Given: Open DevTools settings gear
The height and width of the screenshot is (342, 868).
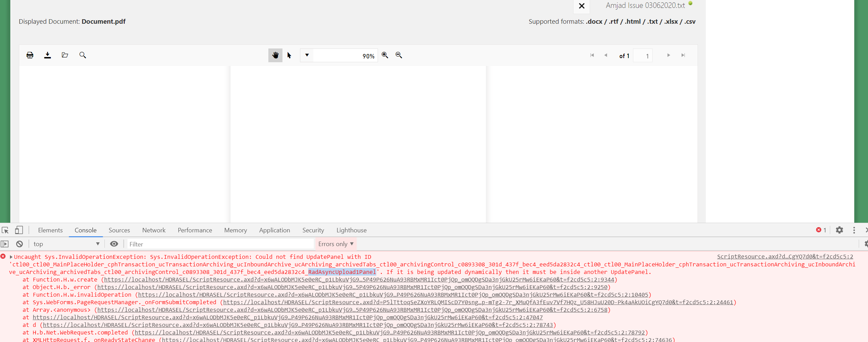Looking at the screenshot, I should (839, 230).
